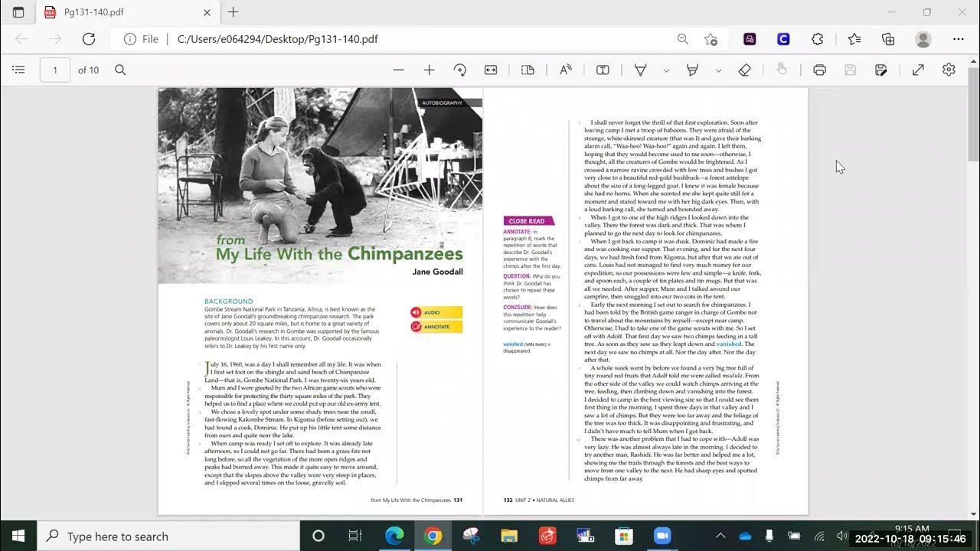Print the PDF document
This screenshot has height=551, width=980.
(x=819, y=70)
